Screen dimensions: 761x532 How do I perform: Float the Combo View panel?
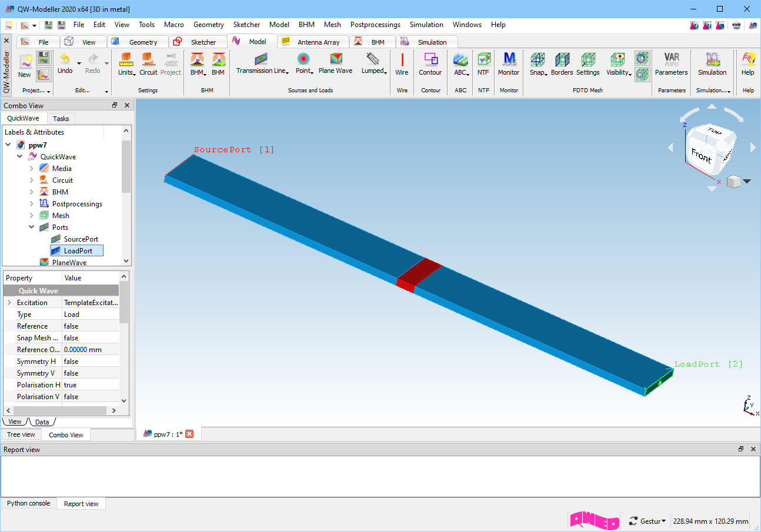(x=115, y=105)
